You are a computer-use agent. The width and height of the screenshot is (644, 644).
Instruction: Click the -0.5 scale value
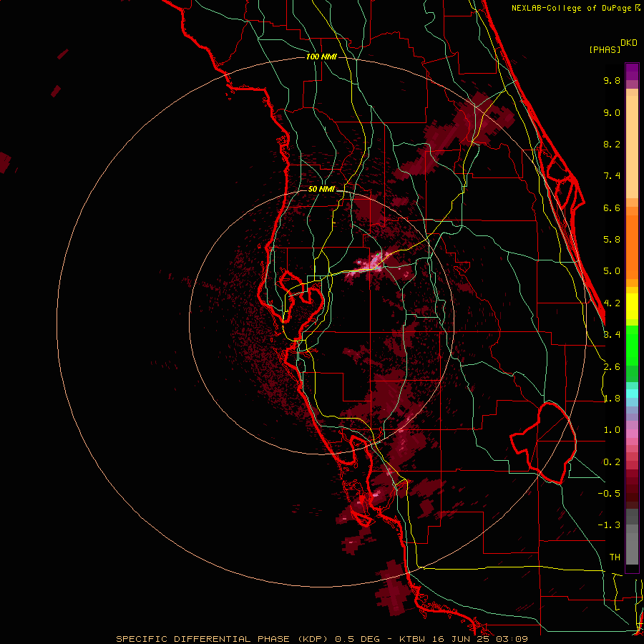(x=609, y=494)
